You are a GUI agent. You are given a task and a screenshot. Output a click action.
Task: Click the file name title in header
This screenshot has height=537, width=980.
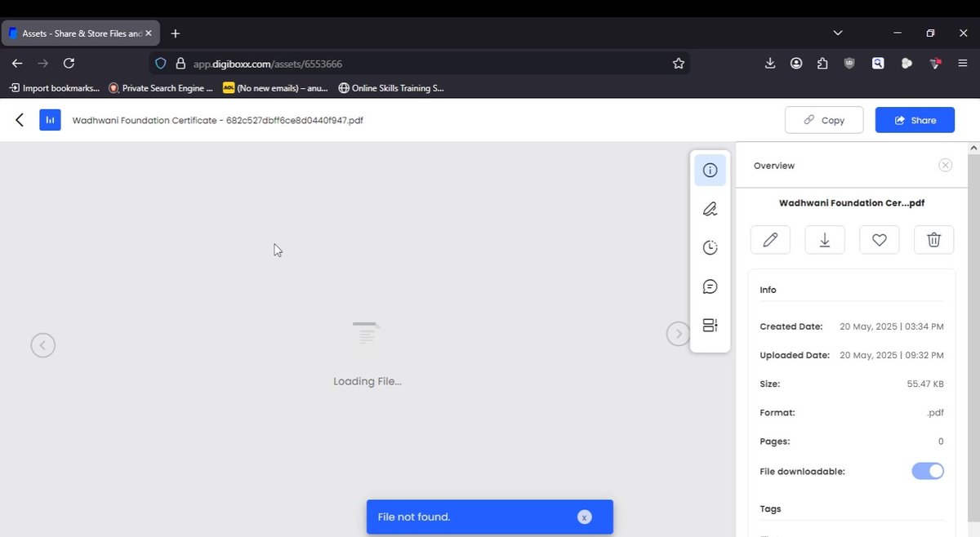click(x=217, y=120)
